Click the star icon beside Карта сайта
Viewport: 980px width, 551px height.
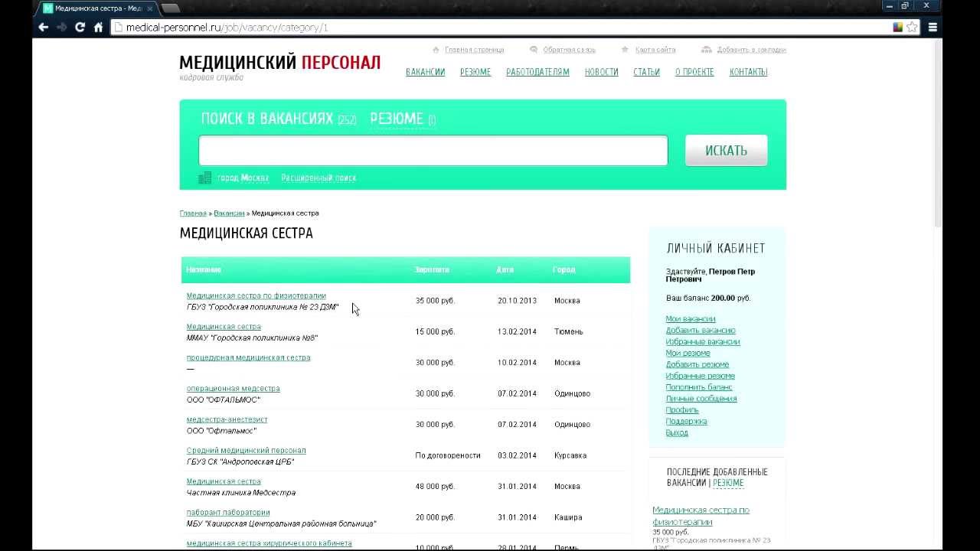[625, 49]
